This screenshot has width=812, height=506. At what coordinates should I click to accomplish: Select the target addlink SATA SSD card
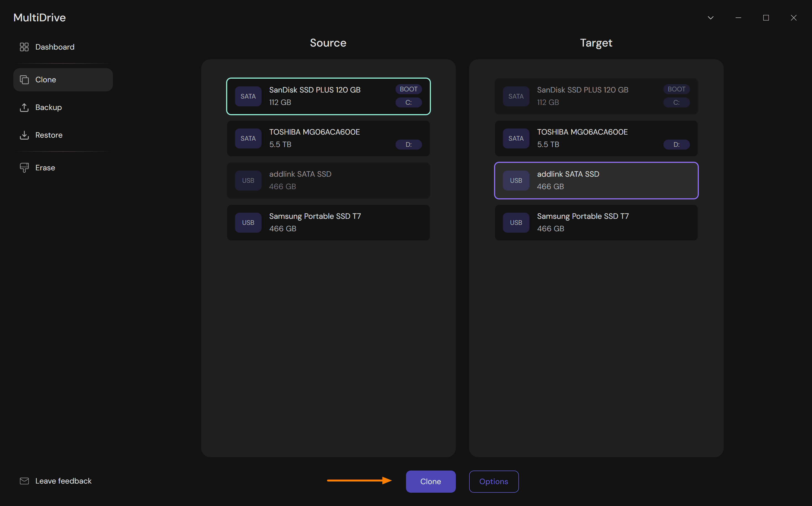click(x=596, y=180)
